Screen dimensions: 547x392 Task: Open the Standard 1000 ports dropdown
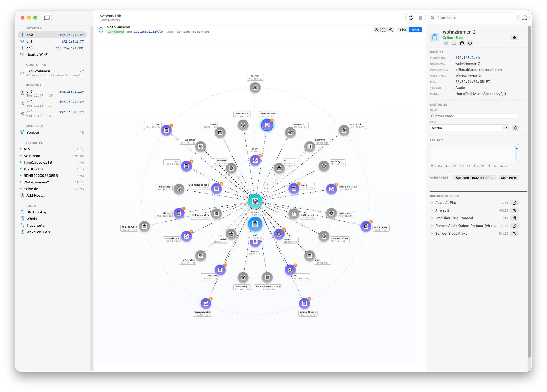pos(475,178)
